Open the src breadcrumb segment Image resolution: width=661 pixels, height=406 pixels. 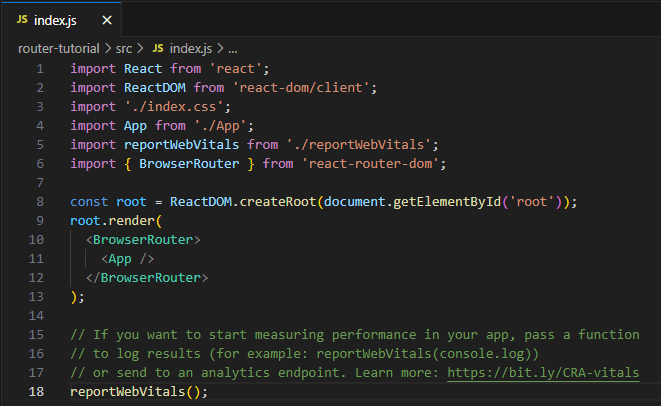124,48
